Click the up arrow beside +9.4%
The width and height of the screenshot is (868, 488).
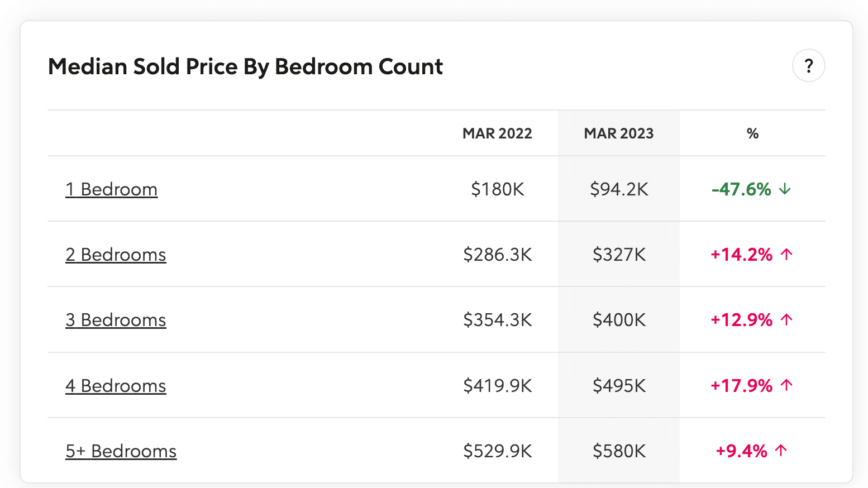pyautogui.click(x=781, y=451)
